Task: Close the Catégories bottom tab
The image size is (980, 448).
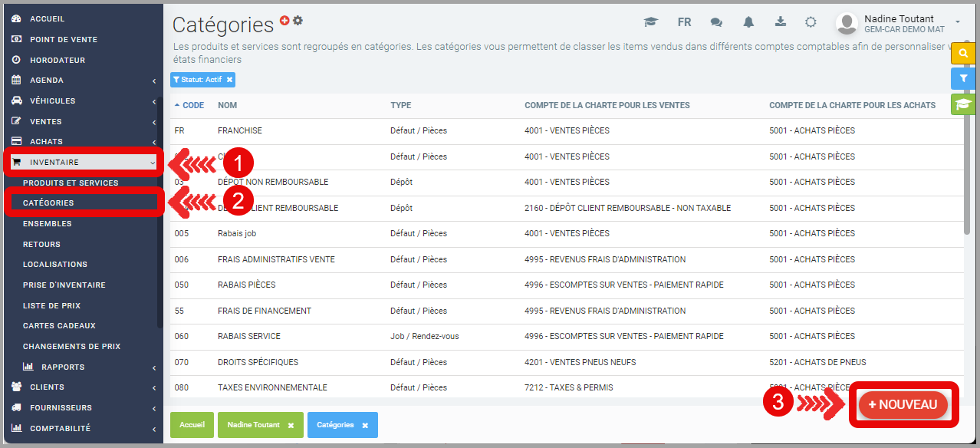Action: click(365, 425)
